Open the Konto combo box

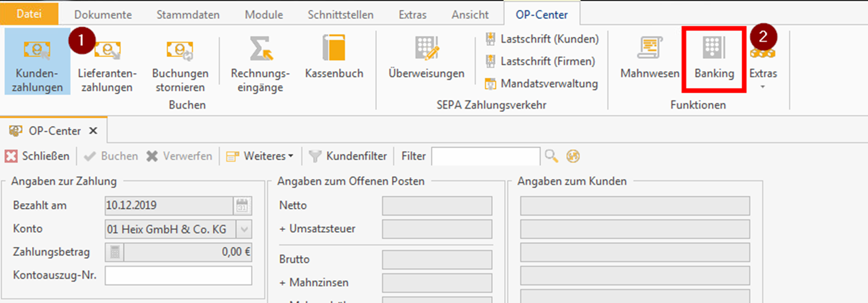pos(244,229)
